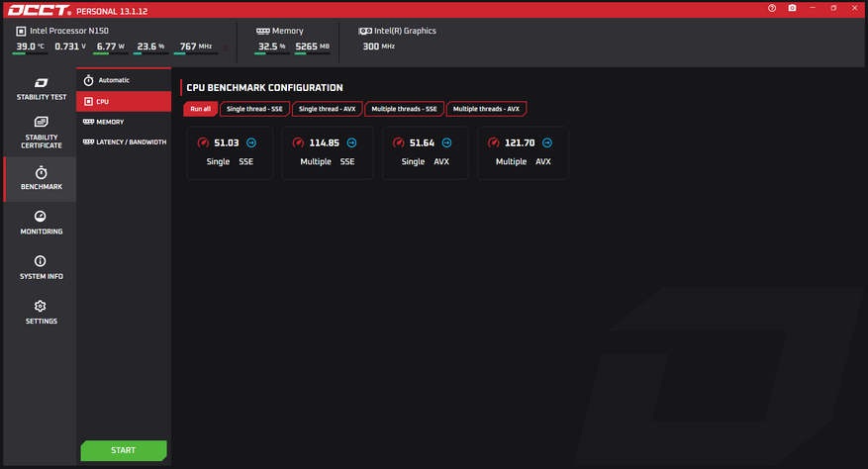
Task: Start the CPU benchmark
Action: (x=124, y=450)
